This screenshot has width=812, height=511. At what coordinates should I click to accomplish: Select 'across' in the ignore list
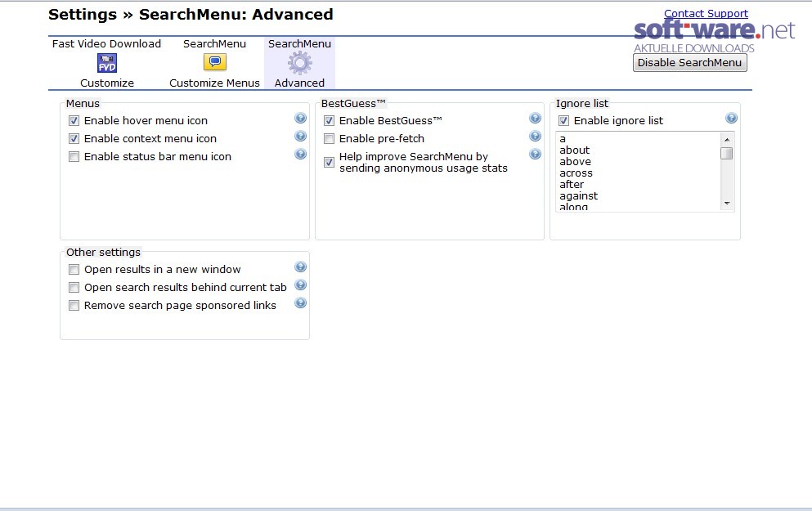pyautogui.click(x=576, y=173)
